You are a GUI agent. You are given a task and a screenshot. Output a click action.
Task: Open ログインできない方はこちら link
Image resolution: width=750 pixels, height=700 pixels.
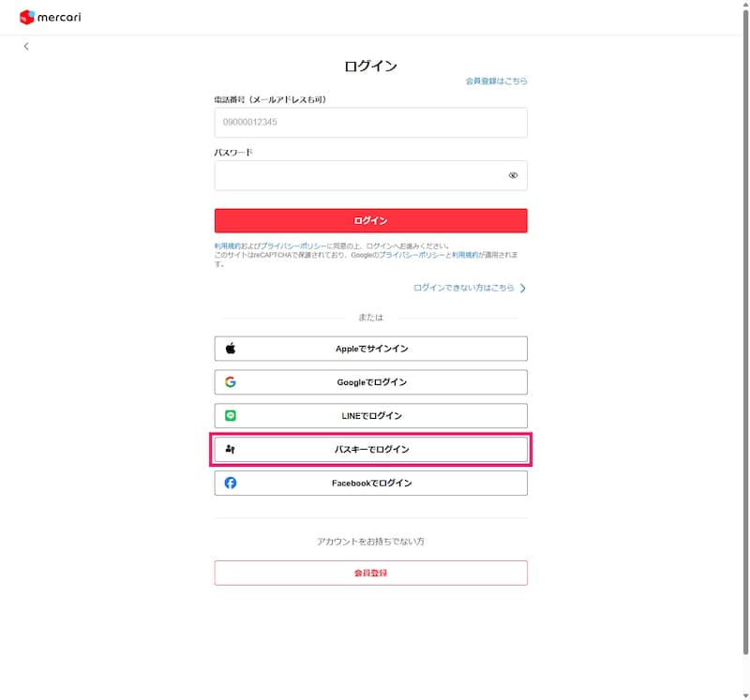pyautogui.click(x=463, y=288)
